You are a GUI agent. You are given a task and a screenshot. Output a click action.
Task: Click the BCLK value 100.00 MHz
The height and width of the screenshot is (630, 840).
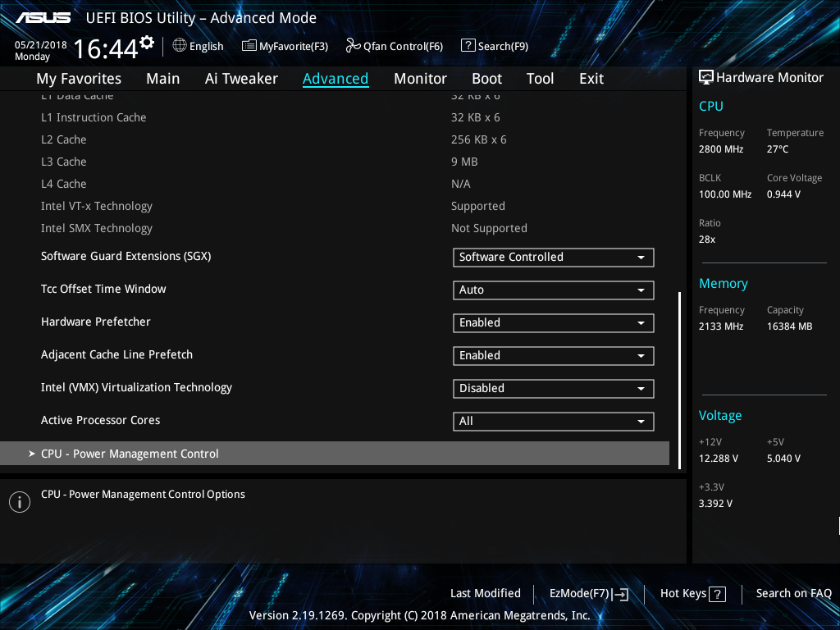click(x=725, y=194)
